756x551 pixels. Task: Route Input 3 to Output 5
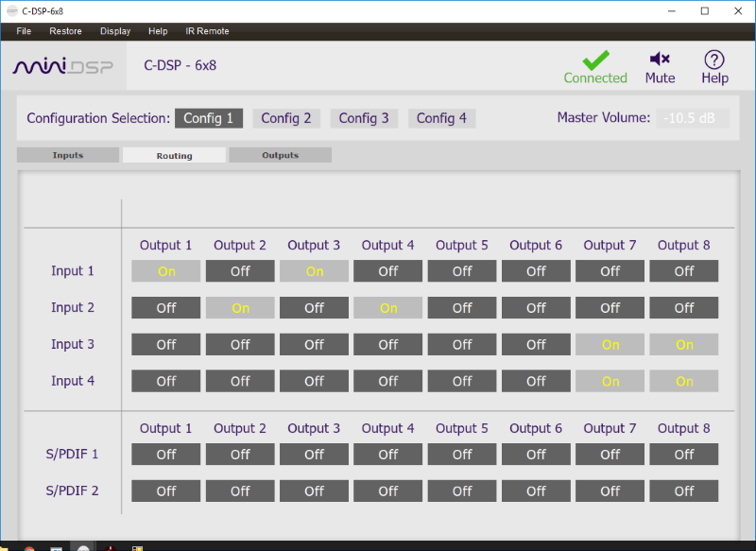(x=462, y=345)
